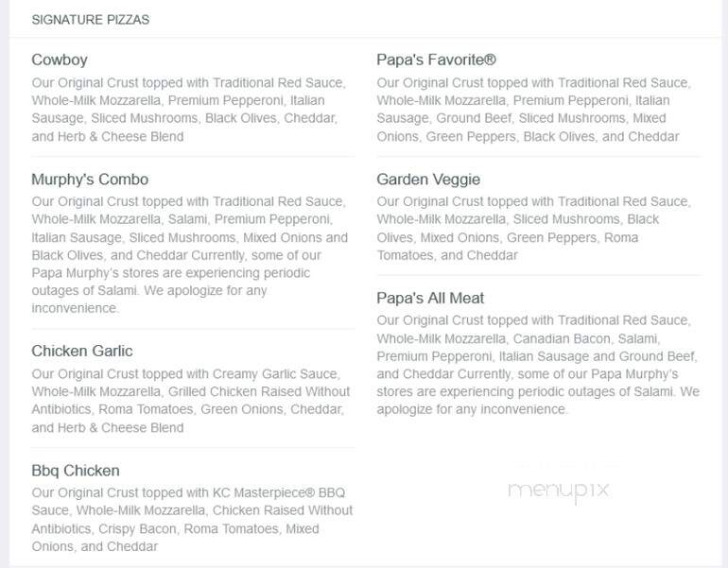
Task: Select the Garden Veggie pizza heading
Action: click(x=428, y=180)
